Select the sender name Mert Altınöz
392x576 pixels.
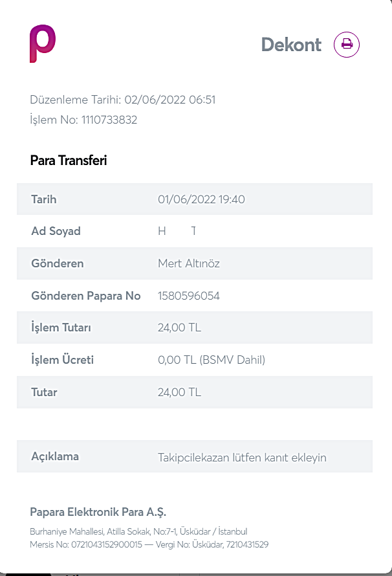(x=189, y=263)
